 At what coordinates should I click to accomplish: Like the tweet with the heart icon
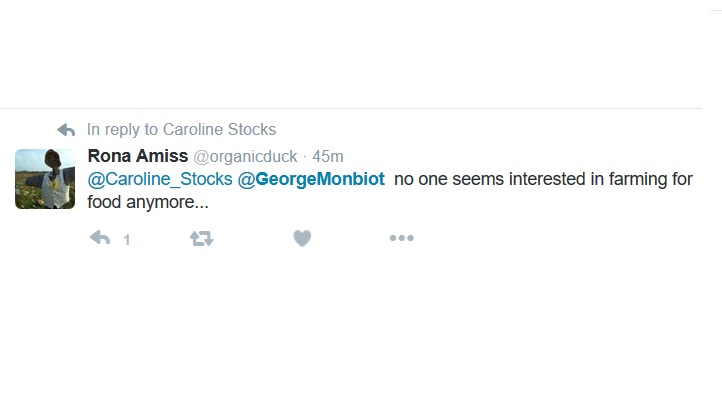click(x=302, y=238)
